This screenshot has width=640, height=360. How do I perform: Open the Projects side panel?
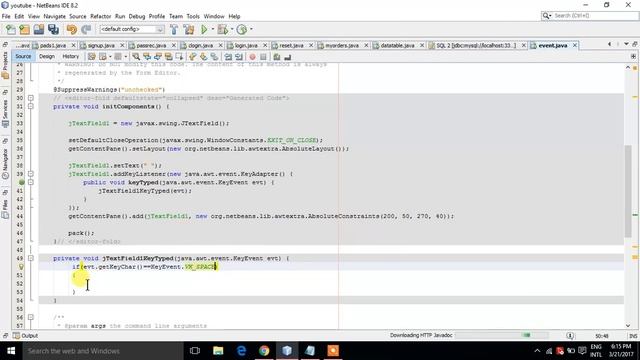pyautogui.click(x=5, y=65)
